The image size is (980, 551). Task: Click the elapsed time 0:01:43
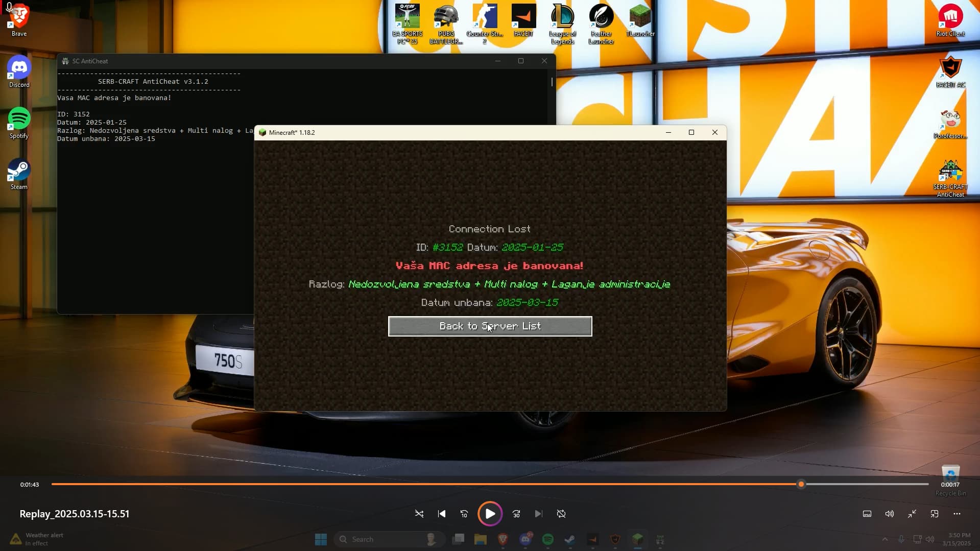pyautogui.click(x=30, y=485)
